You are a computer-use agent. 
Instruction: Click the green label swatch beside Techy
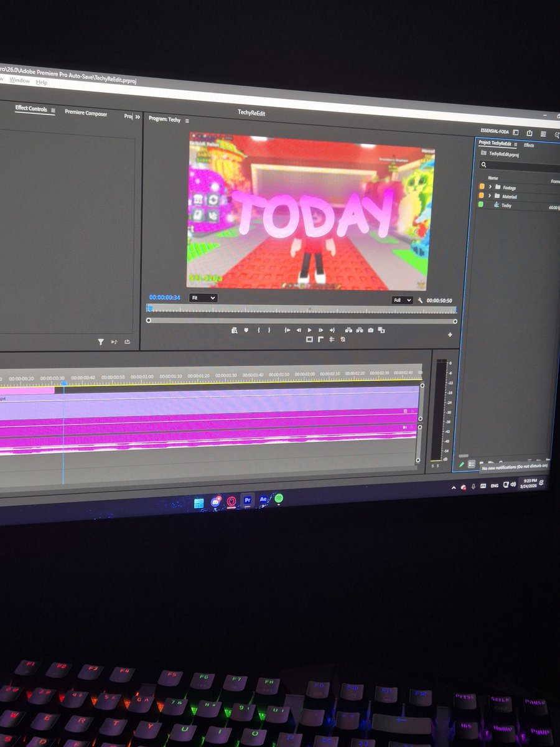tap(481, 204)
